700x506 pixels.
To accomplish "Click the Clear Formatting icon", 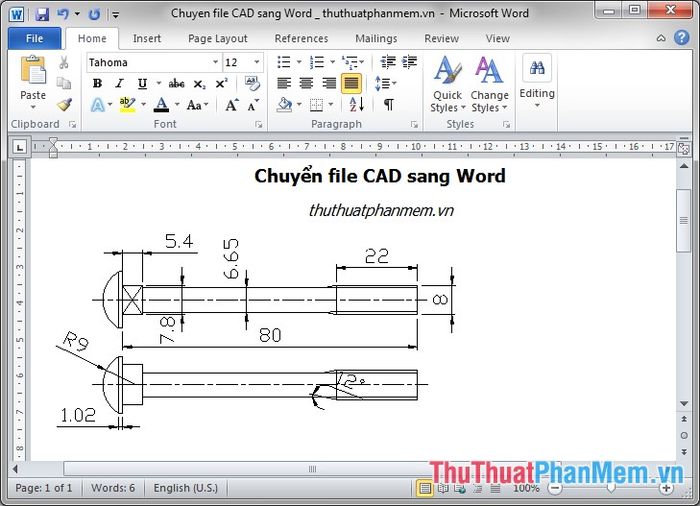I will pyautogui.click(x=253, y=84).
